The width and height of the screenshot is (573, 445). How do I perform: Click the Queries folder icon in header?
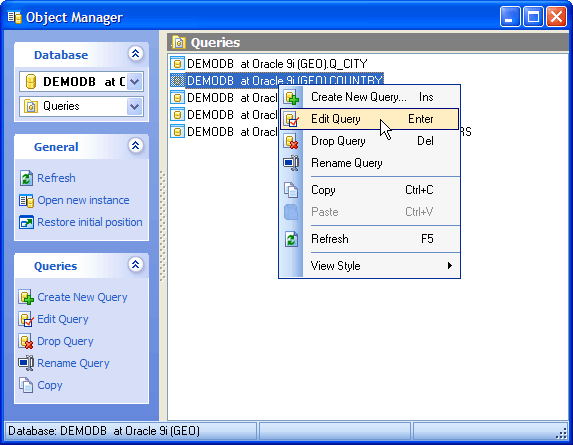click(179, 43)
